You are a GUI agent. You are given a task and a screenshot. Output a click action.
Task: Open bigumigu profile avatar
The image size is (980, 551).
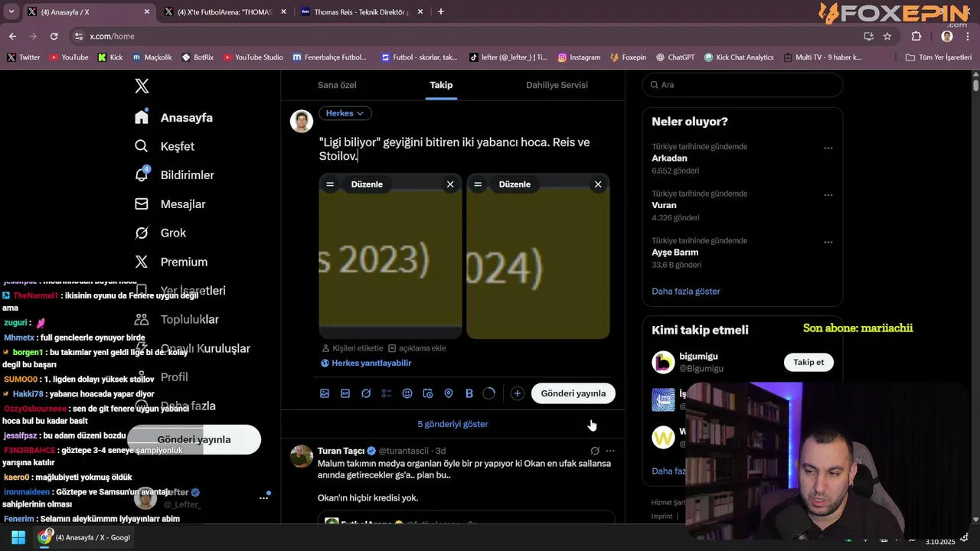pyautogui.click(x=663, y=362)
